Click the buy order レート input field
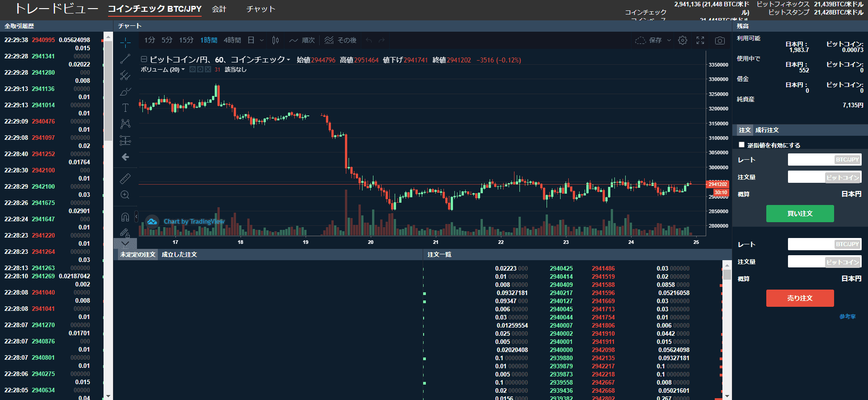The width and height of the screenshot is (868, 400). (x=811, y=160)
